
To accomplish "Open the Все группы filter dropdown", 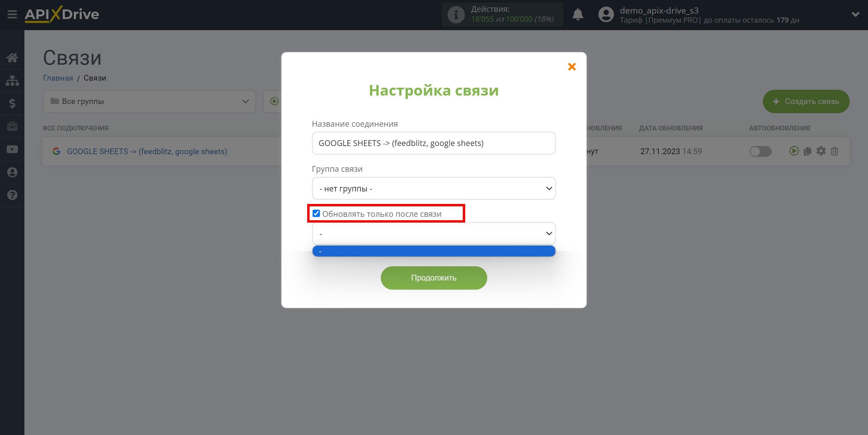I will (x=149, y=101).
